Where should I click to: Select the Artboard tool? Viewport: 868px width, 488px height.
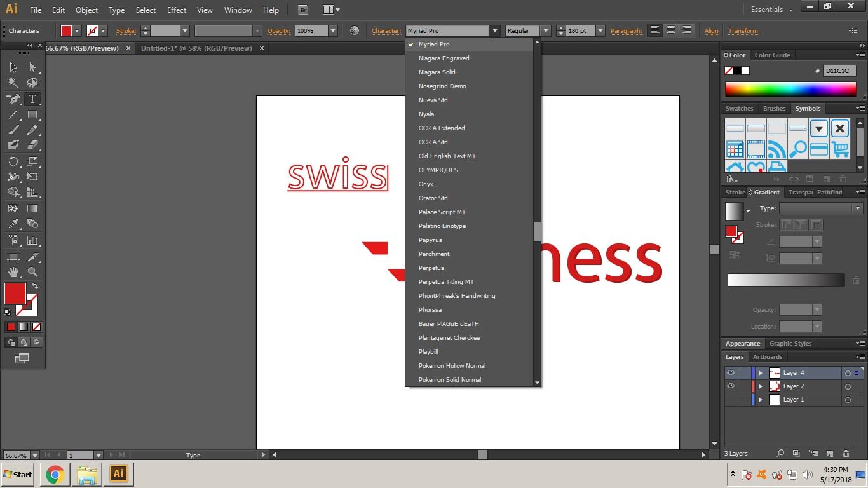[x=13, y=257]
